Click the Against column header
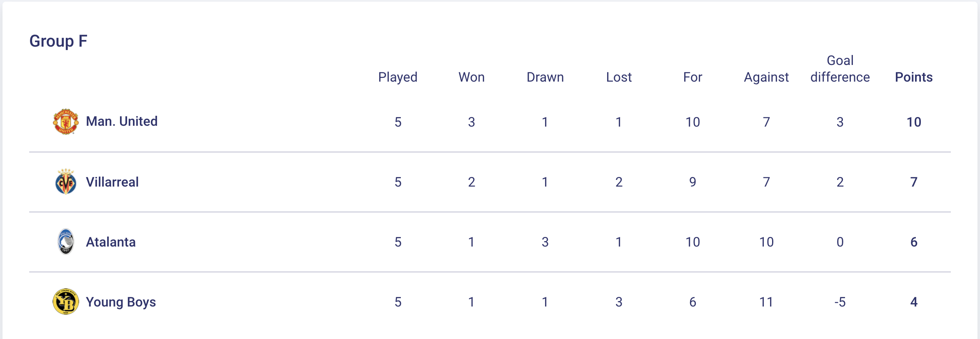980x339 pixels. click(x=766, y=77)
